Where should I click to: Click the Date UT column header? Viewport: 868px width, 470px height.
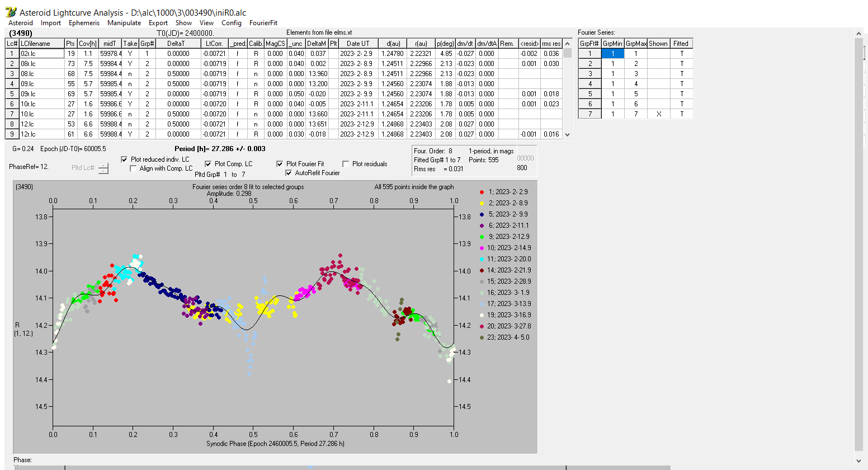[358, 44]
